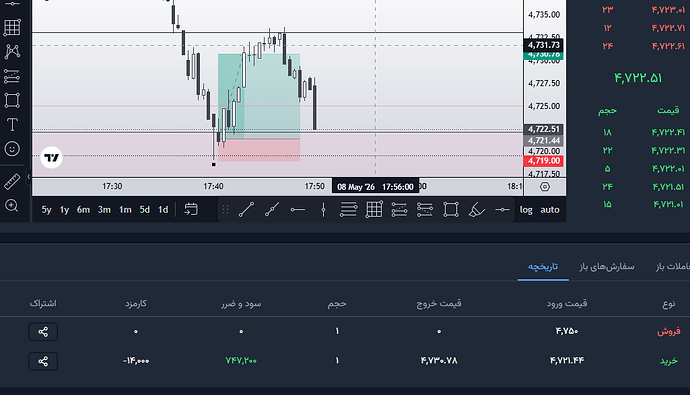Switch to the تاریخچه history tab

(x=543, y=267)
